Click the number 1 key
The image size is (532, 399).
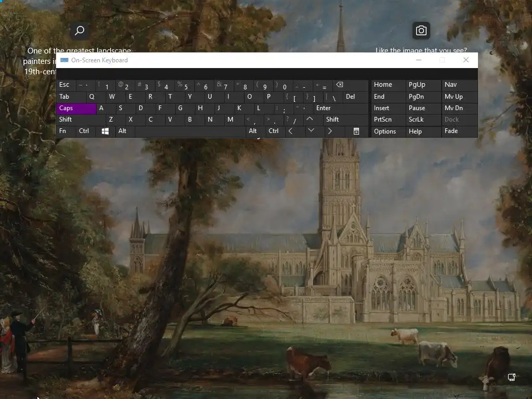pyautogui.click(x=105, y=86)
